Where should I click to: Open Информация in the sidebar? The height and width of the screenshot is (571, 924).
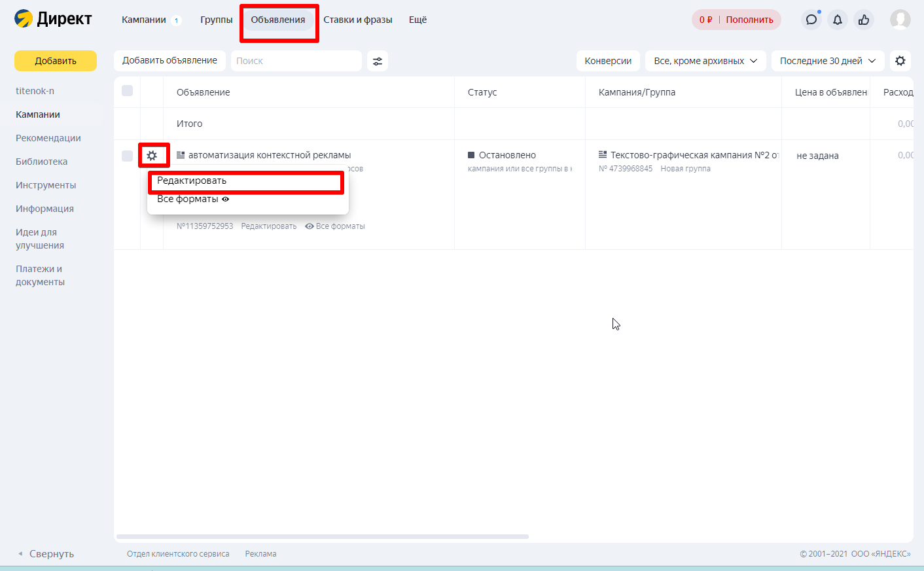44,209
